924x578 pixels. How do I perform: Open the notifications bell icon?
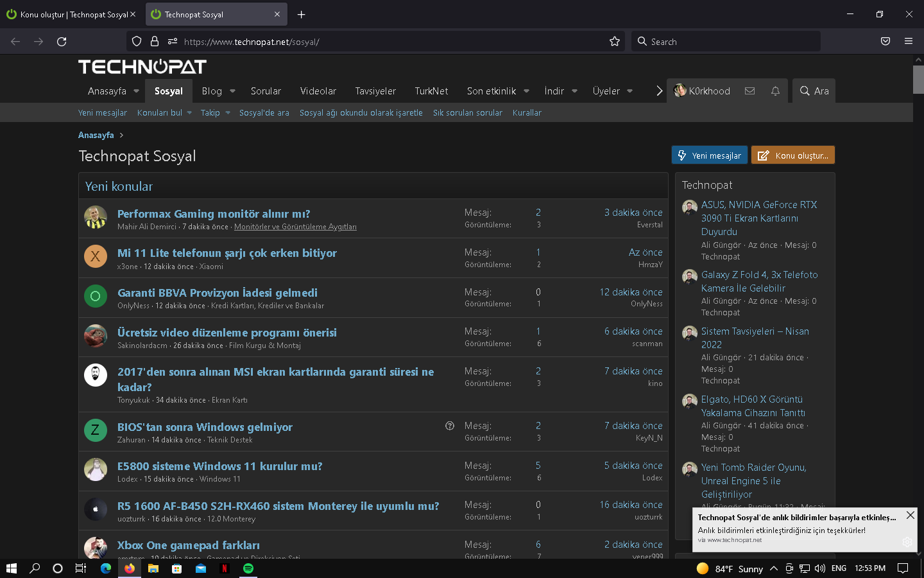[x=775, y=91]
